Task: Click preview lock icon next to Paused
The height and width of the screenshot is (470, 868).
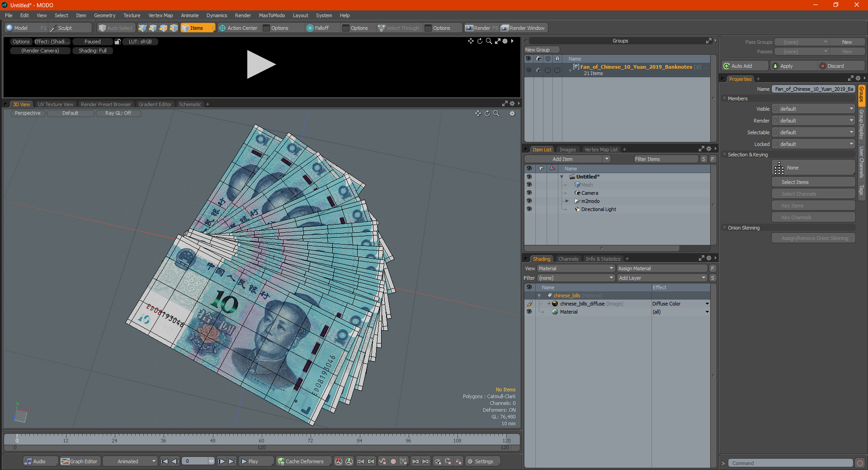Action: 118,42
